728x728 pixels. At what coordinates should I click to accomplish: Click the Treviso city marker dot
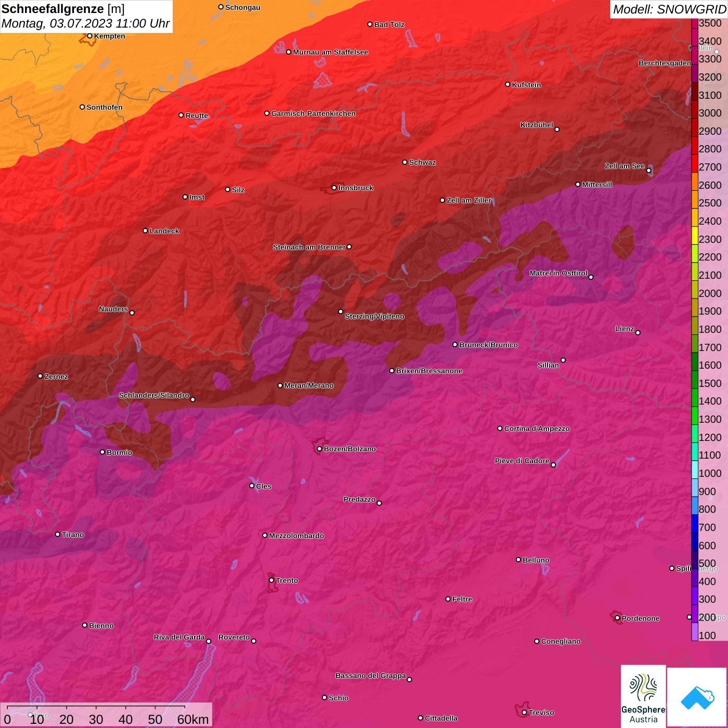click(x=524, y=712)
